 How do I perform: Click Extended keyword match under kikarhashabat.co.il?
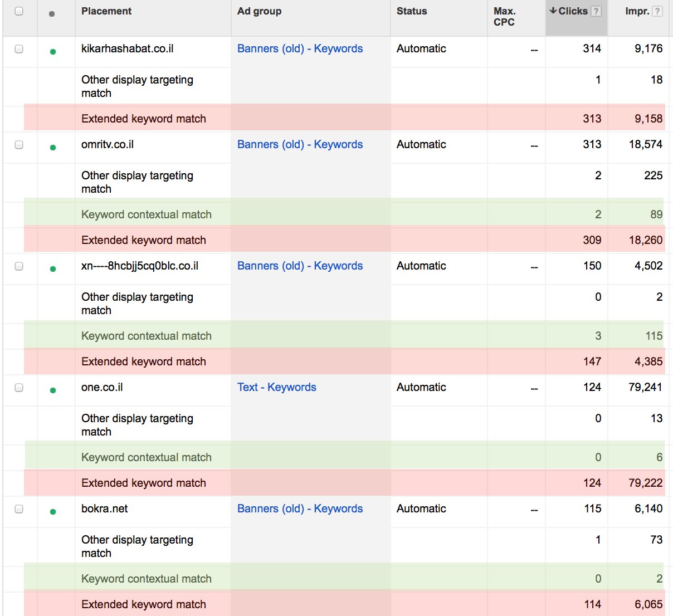[144, 119]
